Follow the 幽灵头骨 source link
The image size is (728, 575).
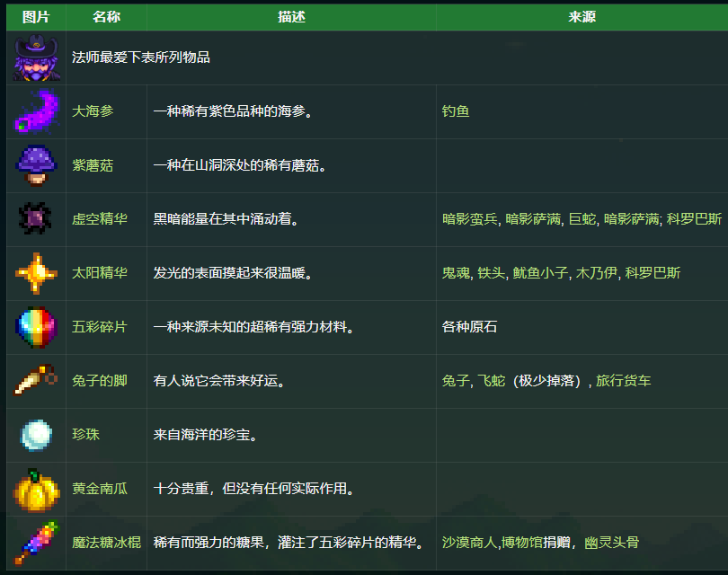[612, 542]
